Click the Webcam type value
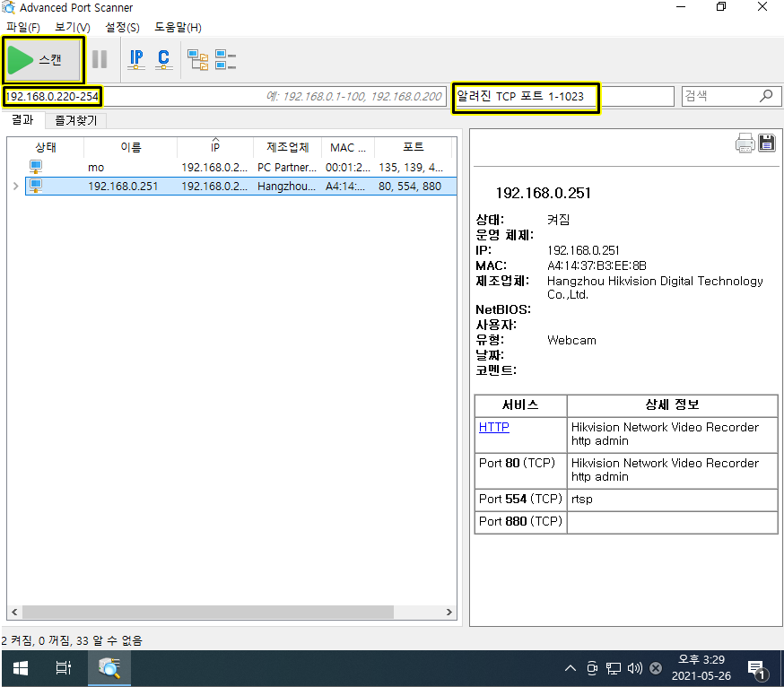Screen dimensions: 784x687 pyautogui.click(x=571, y=341)
